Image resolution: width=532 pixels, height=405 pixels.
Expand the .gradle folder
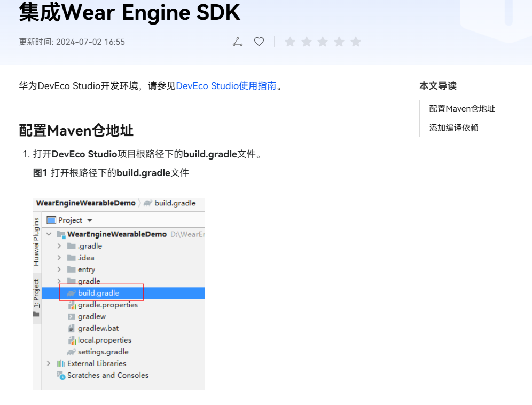point(59,245)
